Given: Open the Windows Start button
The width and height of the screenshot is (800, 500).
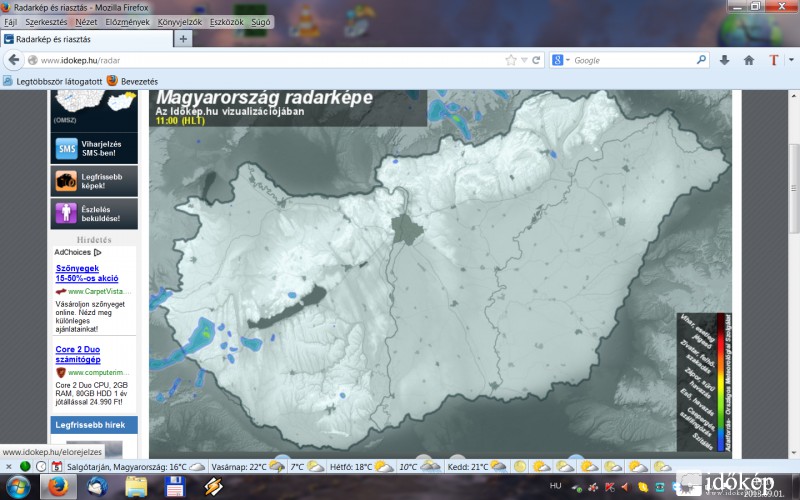Looking at the screenshot, I should (x=18, y=487).
